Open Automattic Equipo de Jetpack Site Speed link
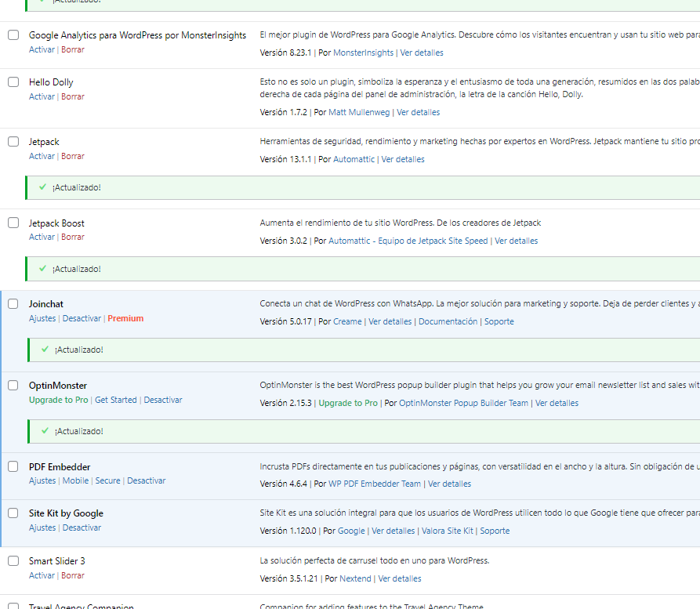700x609 pixels. pos(408,241)
